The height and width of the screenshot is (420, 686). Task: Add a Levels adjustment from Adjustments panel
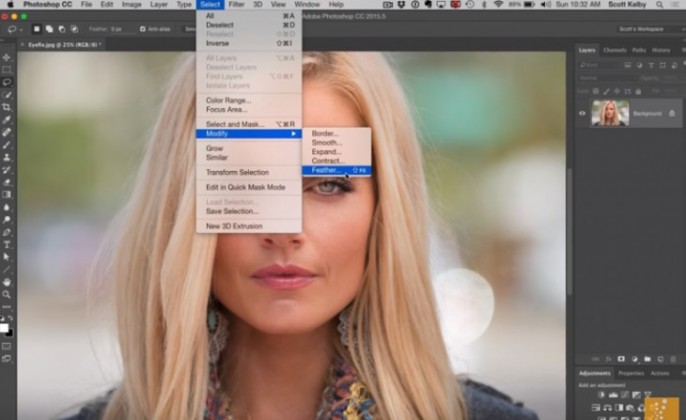pyautogui.click(x=612, y=395)
